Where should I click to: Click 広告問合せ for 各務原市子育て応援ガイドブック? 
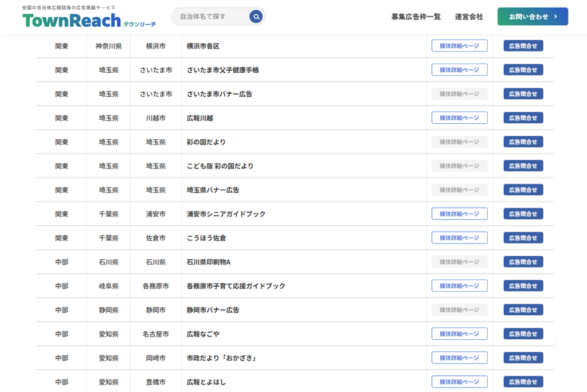[x=523, y=285]
